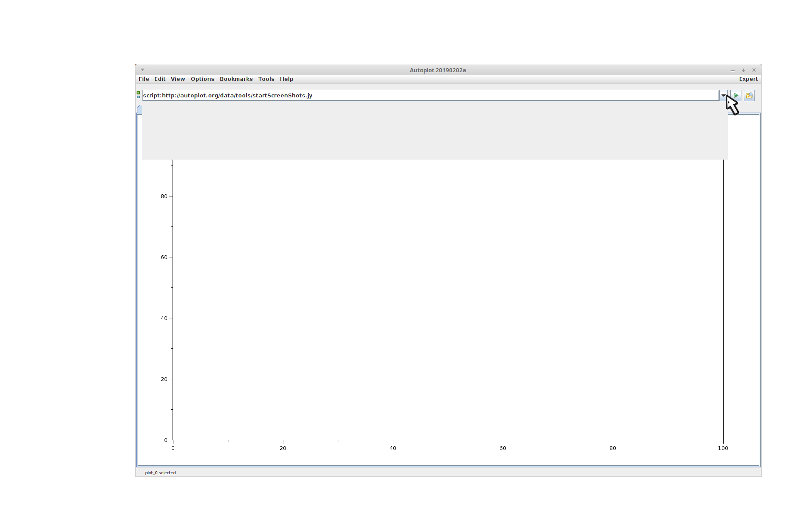
Task: Open the Options menu
Action: (x=202, y=79)
